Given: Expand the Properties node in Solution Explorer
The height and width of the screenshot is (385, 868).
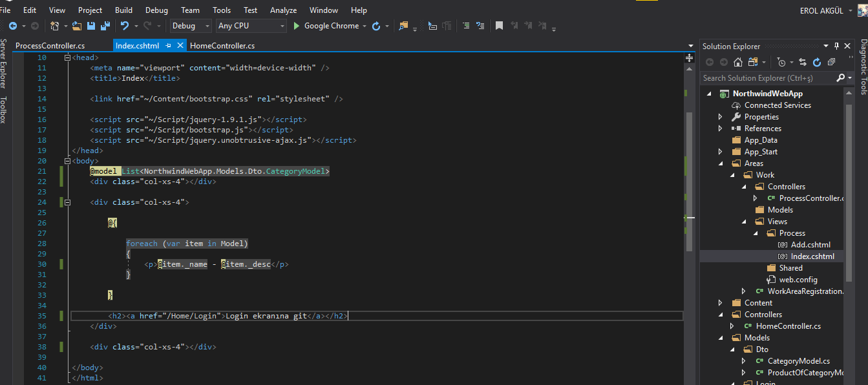Looking at the screenshot, I should tap(721, 117).
